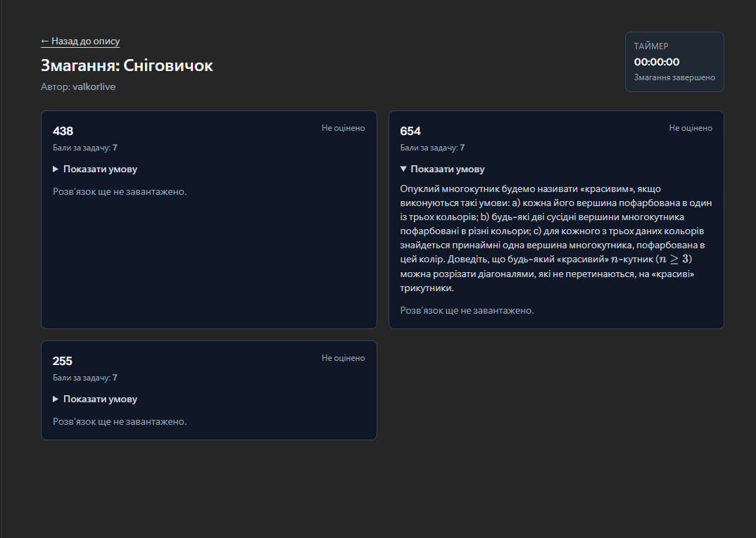The height and width of the screenshot is (538, 756).
Task: Expand "Показати умову" label in task 255
Action: click(100, 399)
